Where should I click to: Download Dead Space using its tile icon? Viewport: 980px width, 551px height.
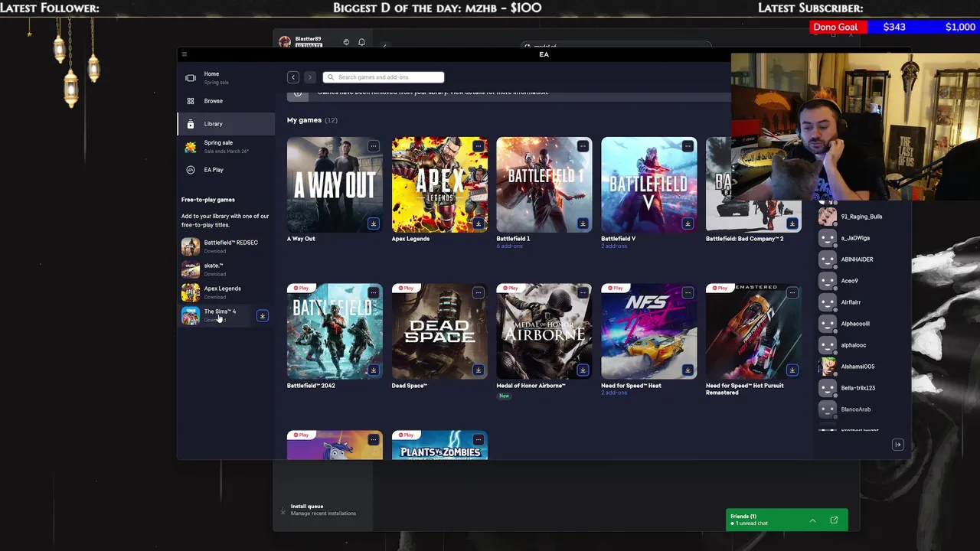point(478,370)
